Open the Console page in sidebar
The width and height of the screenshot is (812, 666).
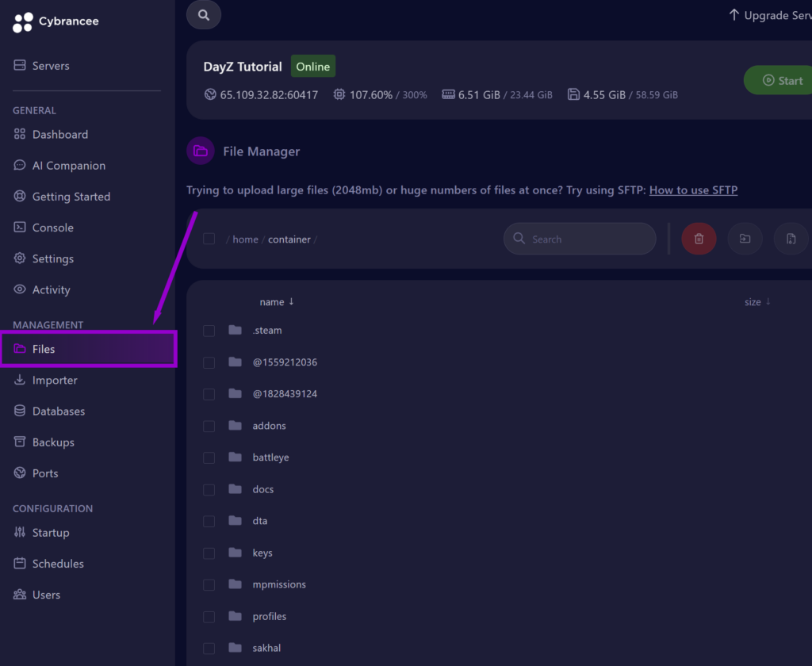click(x=52, y=228)
